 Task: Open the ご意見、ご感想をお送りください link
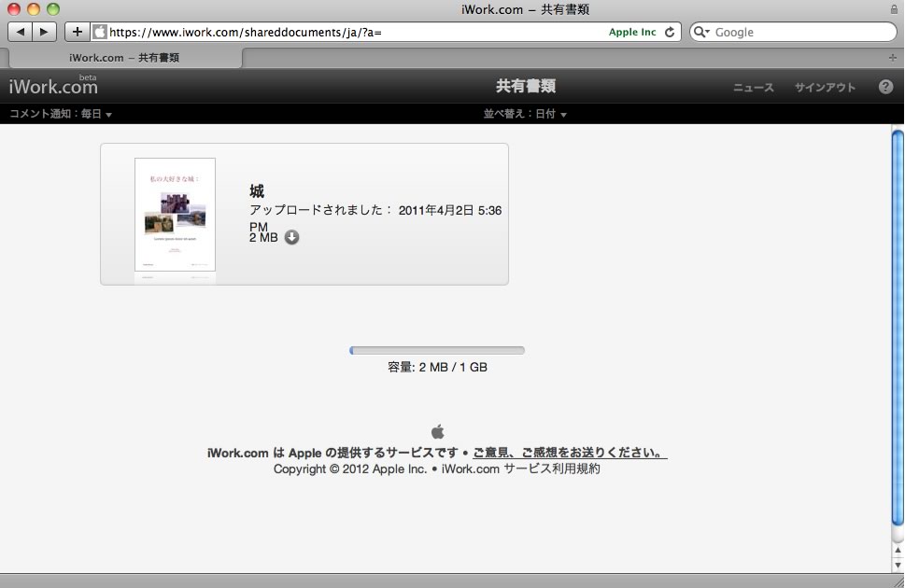(x=570, y=453)
